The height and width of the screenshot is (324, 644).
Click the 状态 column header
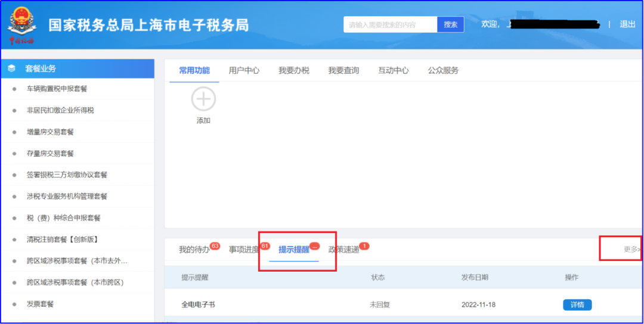point(378,277)
